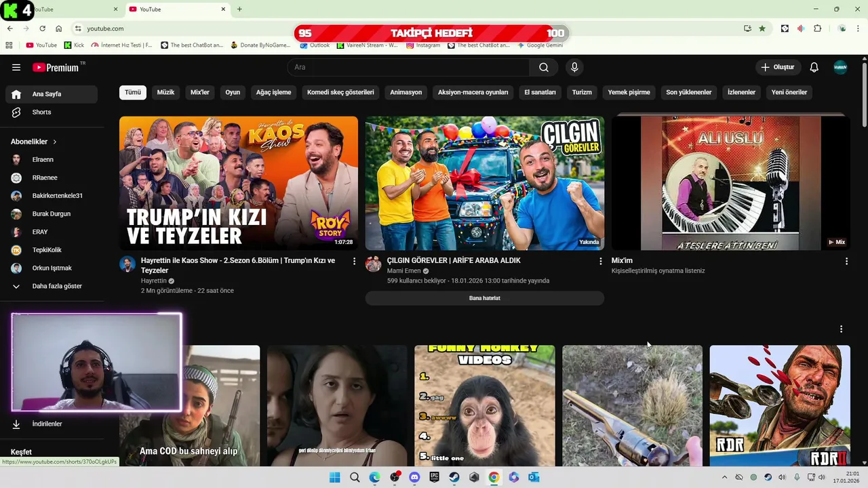Image resolution: width=868 pixels, height=488 pixels.
Task: Open Elraenn channel subscription
Action: [52, 159]
